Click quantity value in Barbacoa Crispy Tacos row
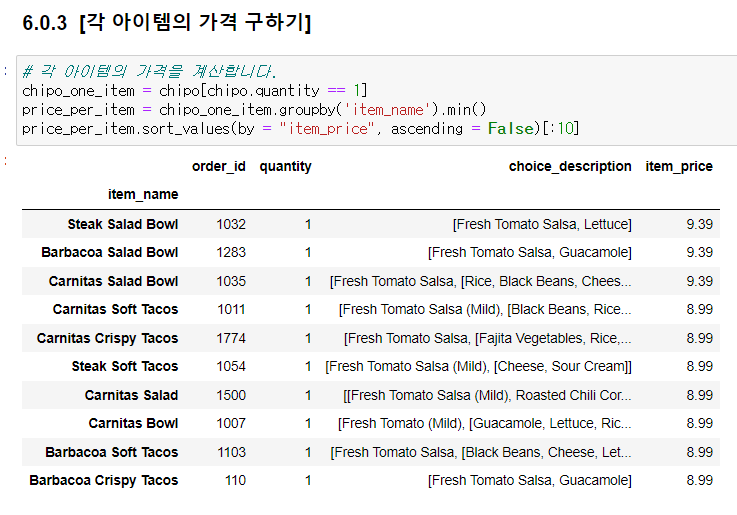 point(308,480)
